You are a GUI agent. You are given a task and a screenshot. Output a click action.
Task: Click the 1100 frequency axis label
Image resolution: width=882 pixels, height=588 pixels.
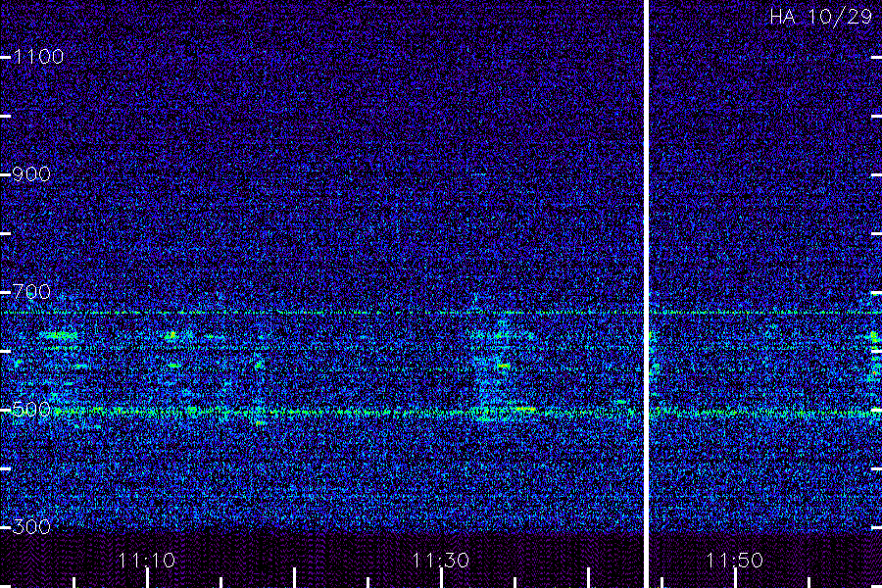point(38,57)
